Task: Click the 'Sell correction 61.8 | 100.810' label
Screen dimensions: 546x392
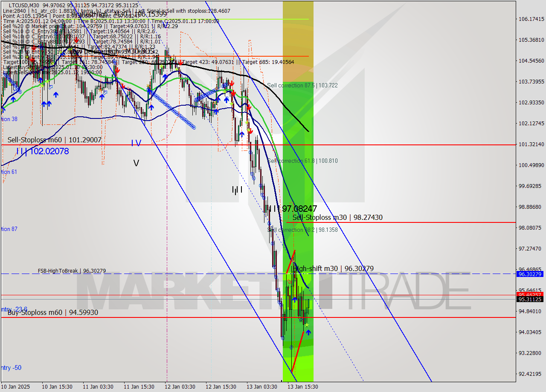Action: (302, 161)
